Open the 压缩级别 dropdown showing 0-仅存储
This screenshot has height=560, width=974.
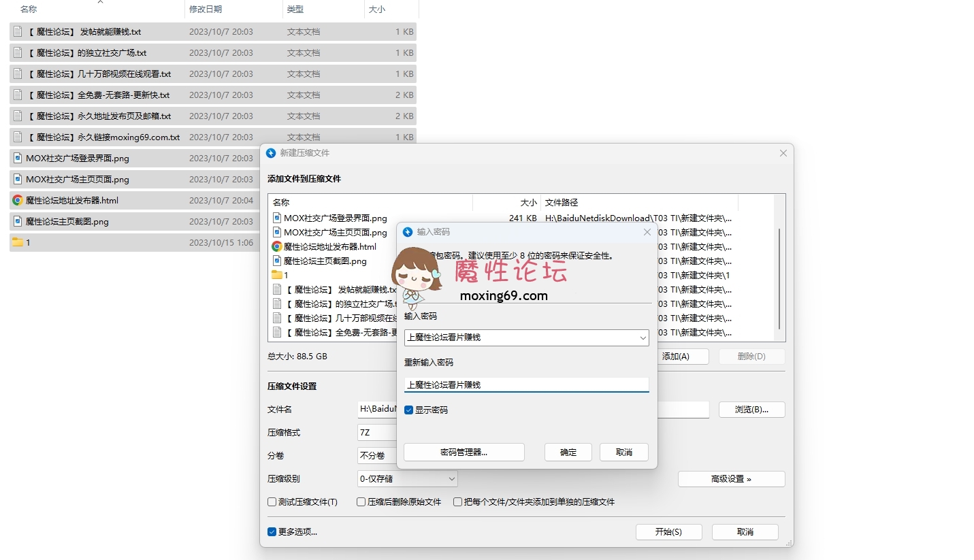(x=407, y=479)
